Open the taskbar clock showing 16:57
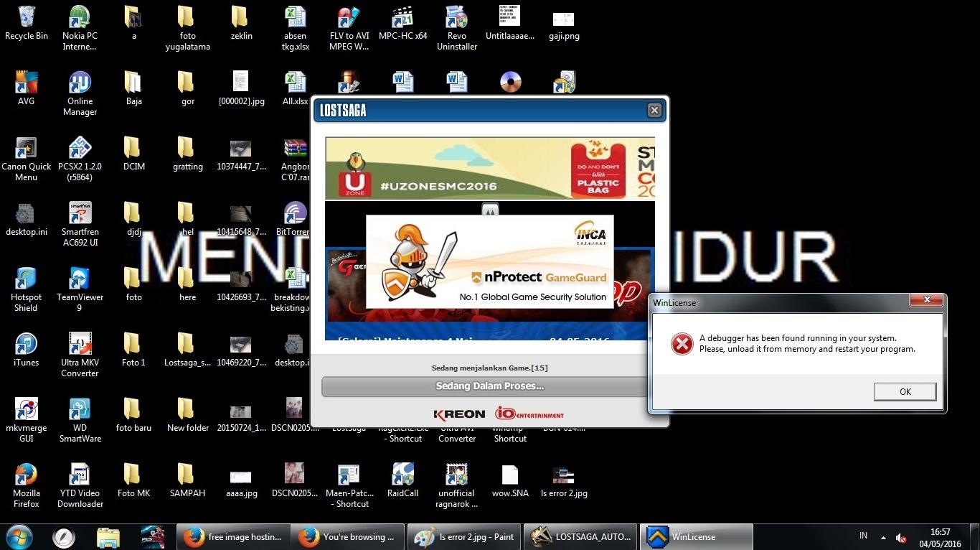The width and height of the screenshot is (980, 550). click(x=940, y=538)
